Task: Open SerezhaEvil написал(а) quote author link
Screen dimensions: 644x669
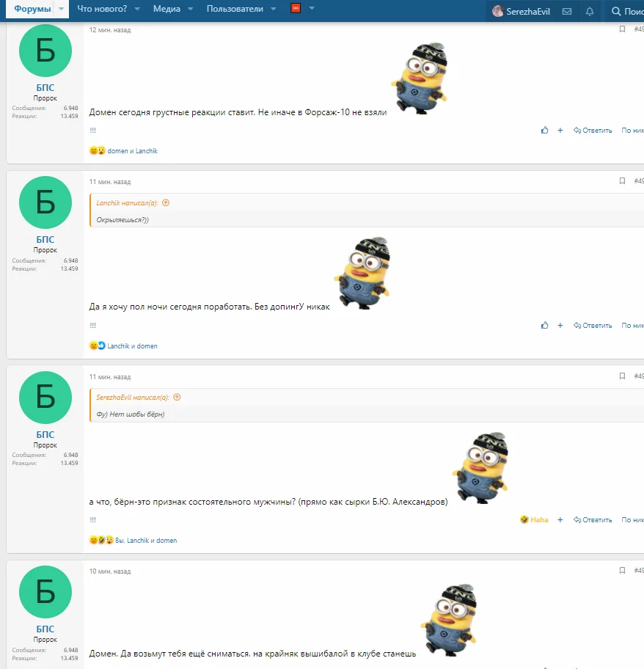Action: pos(133,398)
